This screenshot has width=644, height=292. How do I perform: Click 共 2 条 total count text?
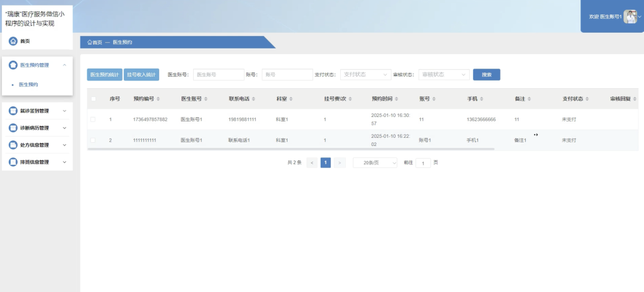coord(294,163)
